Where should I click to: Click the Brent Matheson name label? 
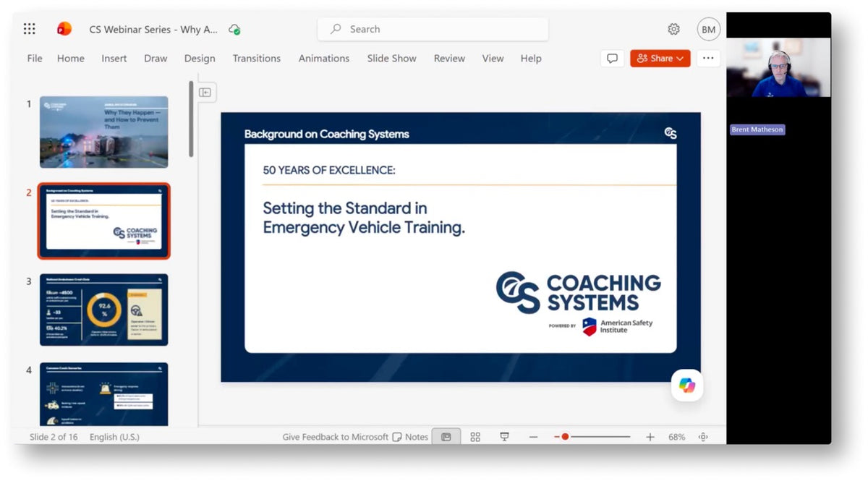pyautogui.click(x=757, y=129)
